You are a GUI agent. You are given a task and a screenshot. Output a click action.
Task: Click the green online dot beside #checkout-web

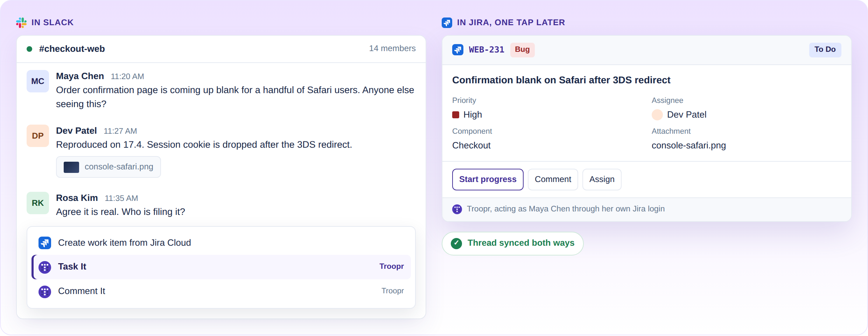tap(29, 49)
